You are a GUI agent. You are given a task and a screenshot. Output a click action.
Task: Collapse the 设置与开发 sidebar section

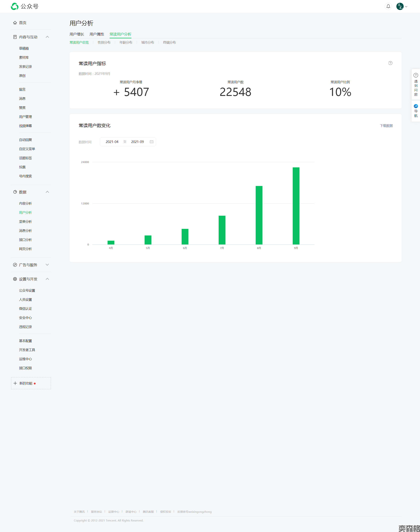47,279
